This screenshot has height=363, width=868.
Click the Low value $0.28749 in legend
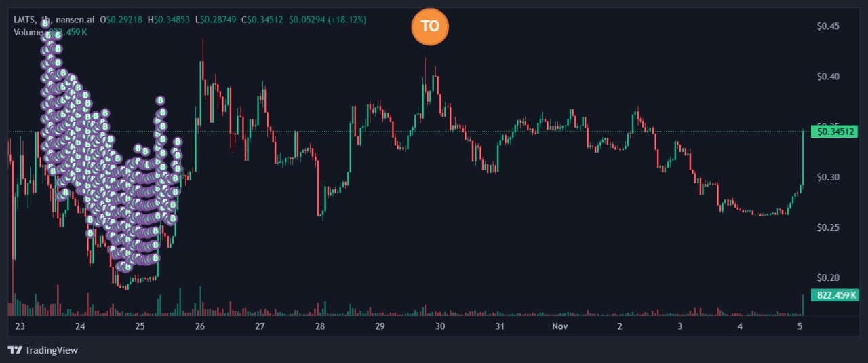click(x=215, y=20)
